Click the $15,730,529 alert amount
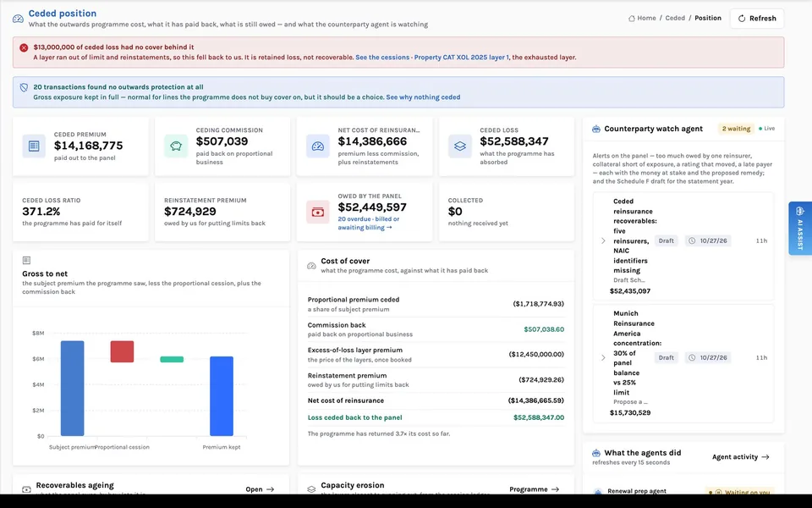This screenshot has width=812, height=508. (630, 413)
